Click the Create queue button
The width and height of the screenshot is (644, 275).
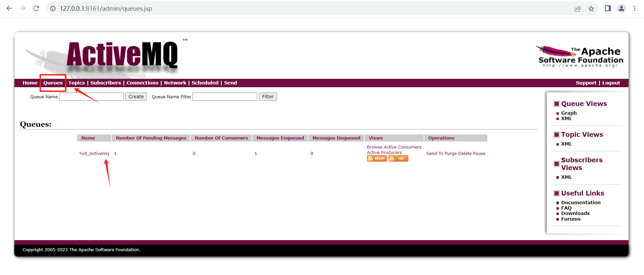point(136,97)
